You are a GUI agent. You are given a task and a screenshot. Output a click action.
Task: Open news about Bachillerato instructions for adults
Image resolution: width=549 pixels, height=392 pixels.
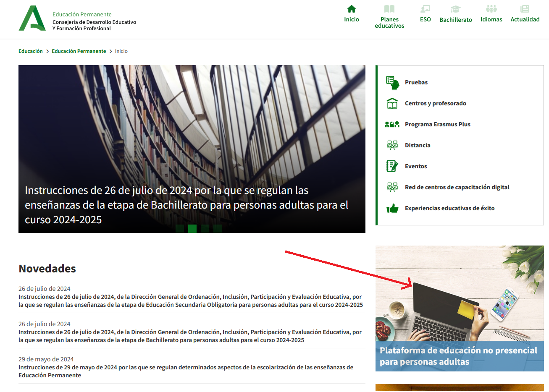(190, 336)
